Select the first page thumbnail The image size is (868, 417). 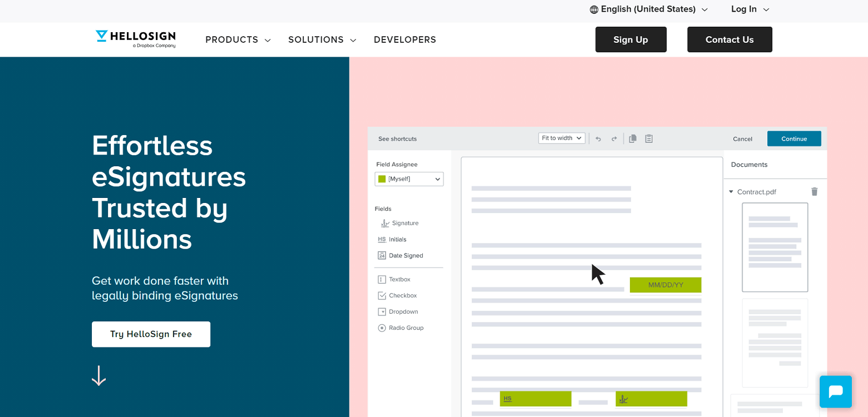pos(775,247)
